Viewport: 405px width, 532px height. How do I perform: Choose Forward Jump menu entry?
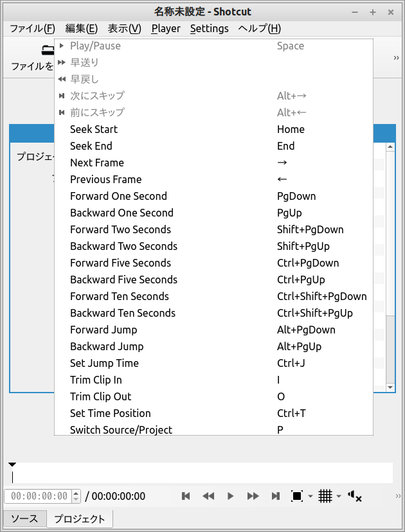tap(104, 330)
